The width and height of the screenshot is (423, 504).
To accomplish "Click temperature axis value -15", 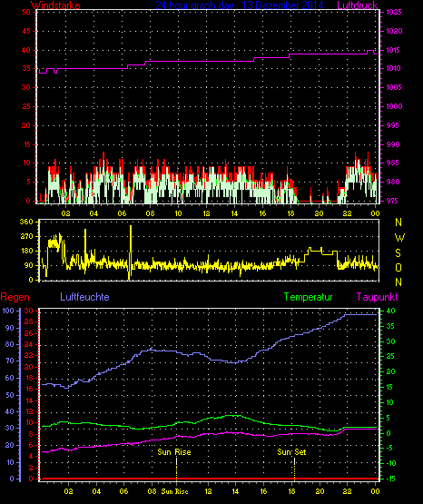I will point(390,479).
